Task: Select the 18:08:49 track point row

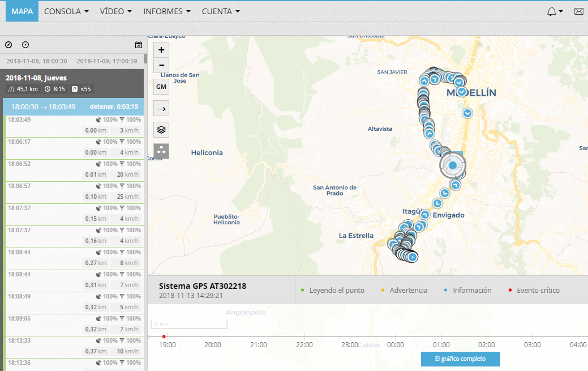Action: [x=74, y=303]
